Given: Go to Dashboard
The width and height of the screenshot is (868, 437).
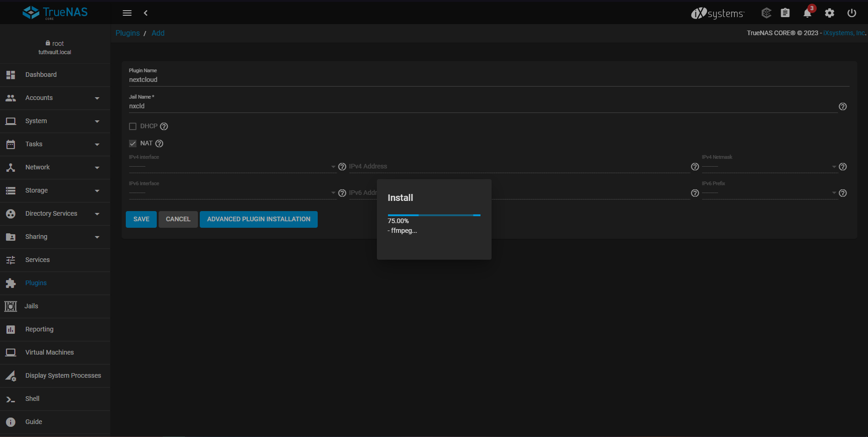Looking at the screenshot, I should coord(55,75).
